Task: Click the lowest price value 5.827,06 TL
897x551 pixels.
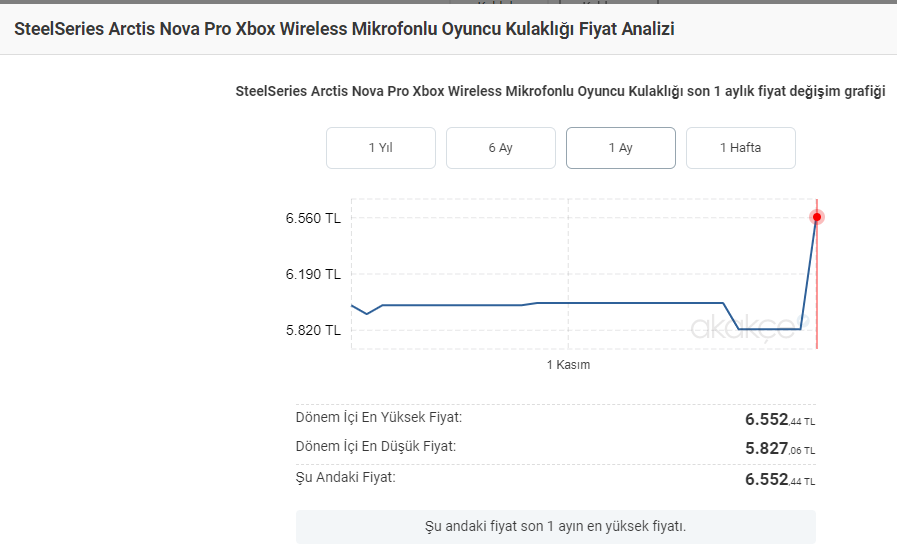Action: [x=780, y=450]
